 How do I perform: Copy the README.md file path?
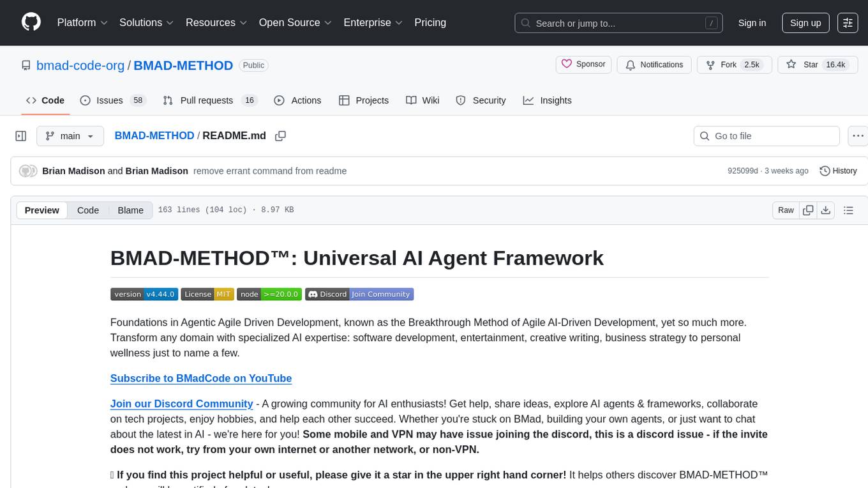280,136
